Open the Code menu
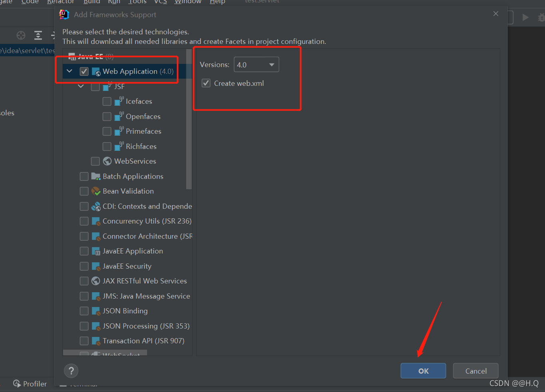The width and height of the screenshot is (545, 392). point(30,2)
